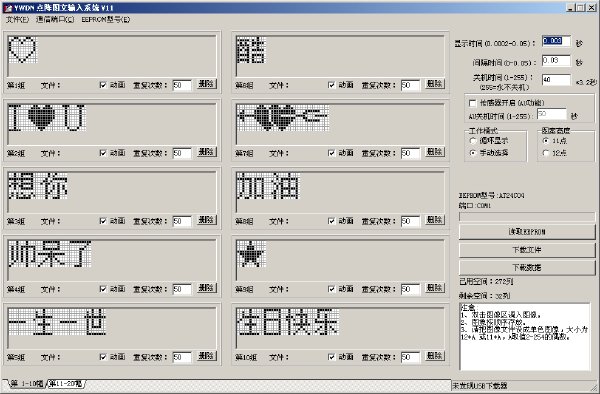This screenshot has width=600, height=394.
Task: Delete group 5 with its 删除 button
Action: point(207,356)
